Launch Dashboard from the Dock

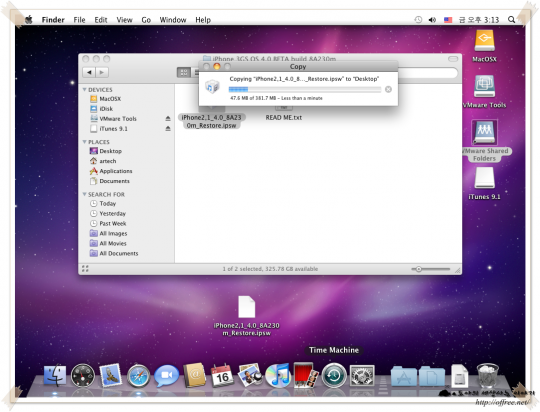pos(83,375)
